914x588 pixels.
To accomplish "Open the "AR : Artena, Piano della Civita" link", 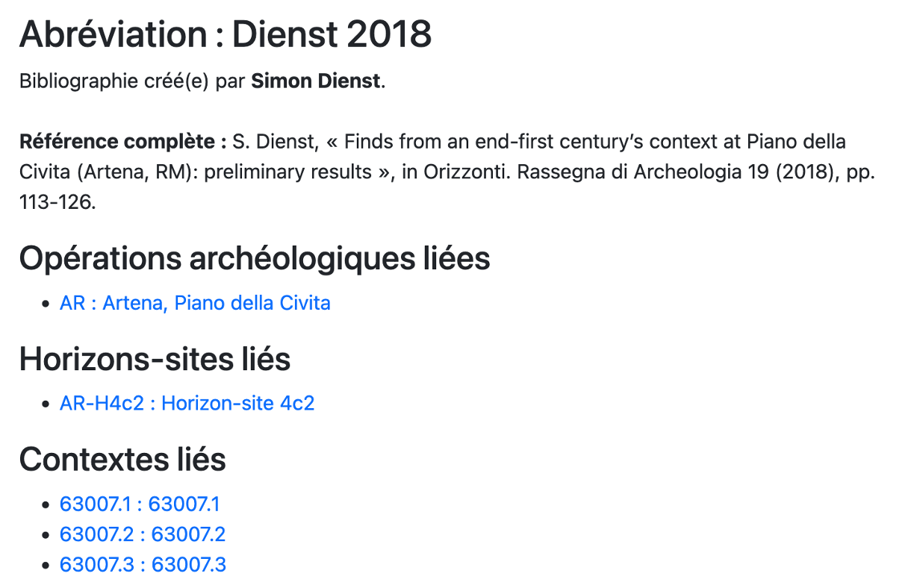I will [x=195, y=303].
